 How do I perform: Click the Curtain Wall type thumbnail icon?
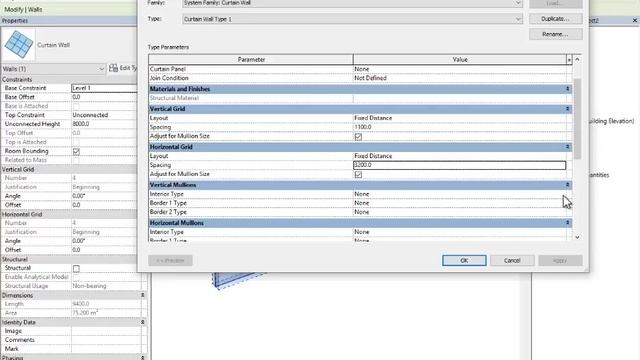(x=19, y=44)
